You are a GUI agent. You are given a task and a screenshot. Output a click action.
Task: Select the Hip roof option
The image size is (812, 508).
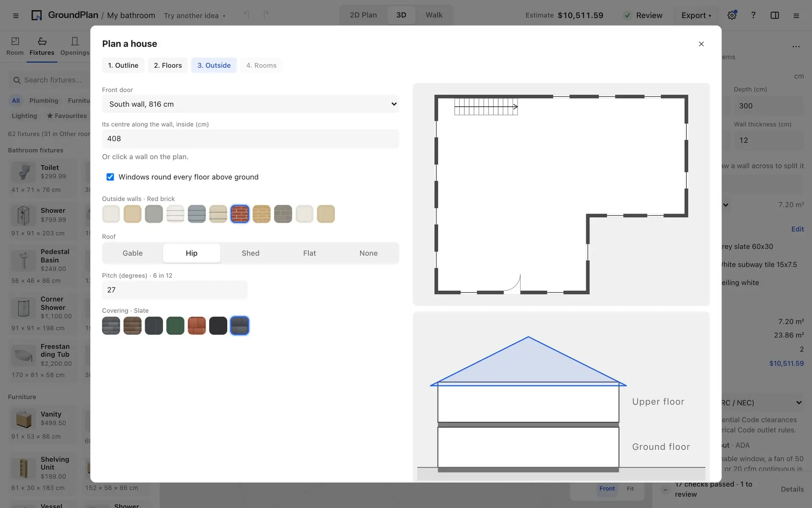pyautogui.click(x=192, y=253)
